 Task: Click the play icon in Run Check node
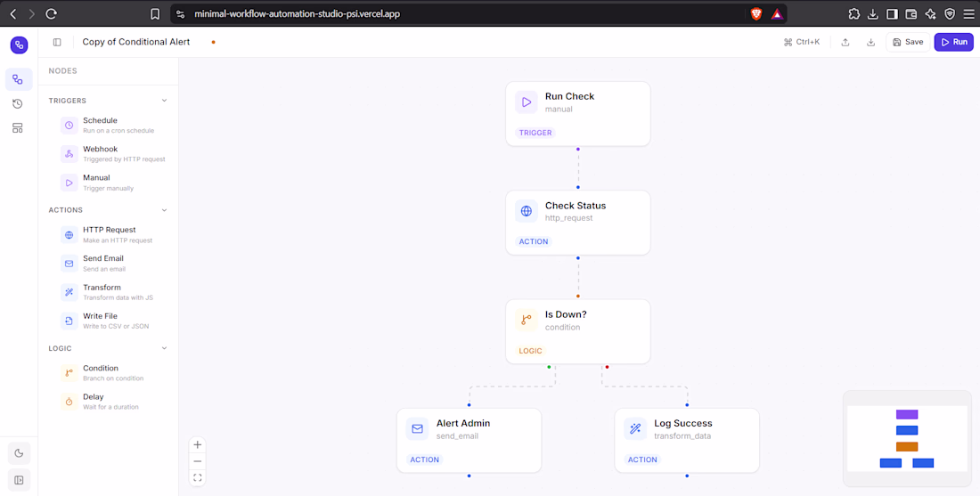point(527,102)
